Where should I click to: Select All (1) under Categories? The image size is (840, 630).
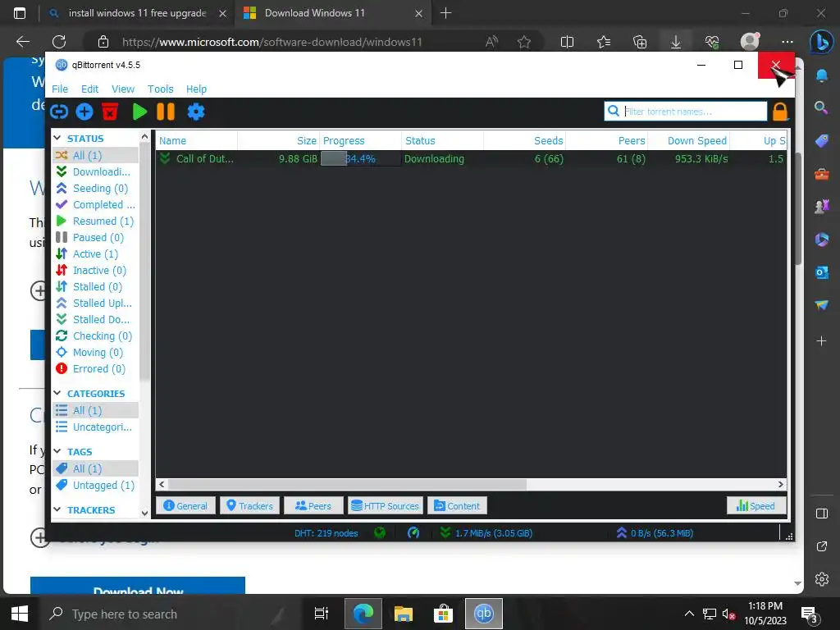click(95, 410)
